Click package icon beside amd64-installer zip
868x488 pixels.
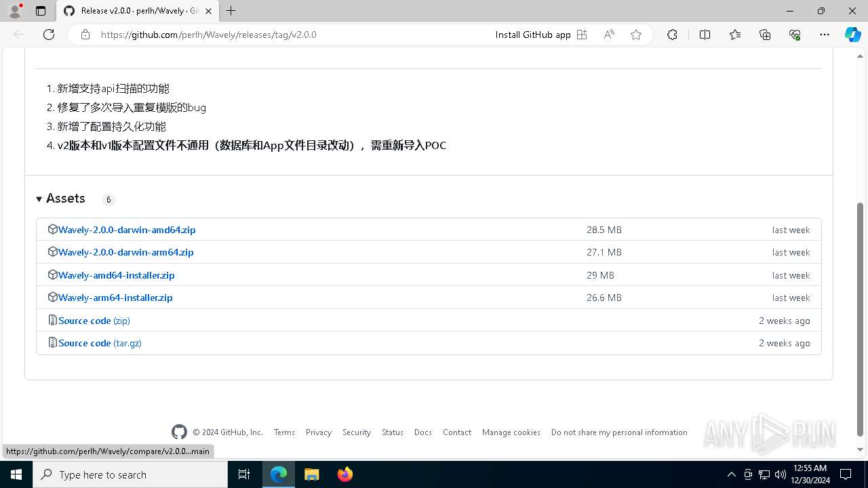52,274
